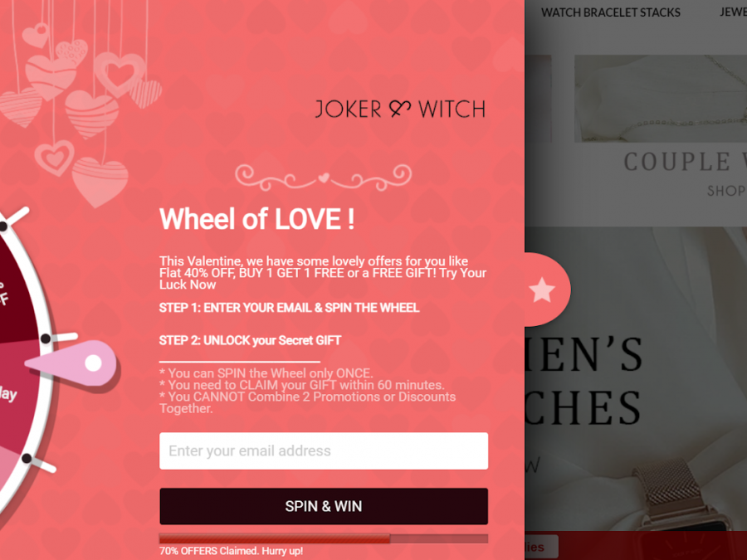Viewport: 747px width, 560px height.
Task: Click the pink wheel pointer arrow
Action: click(x=71, y=363)
